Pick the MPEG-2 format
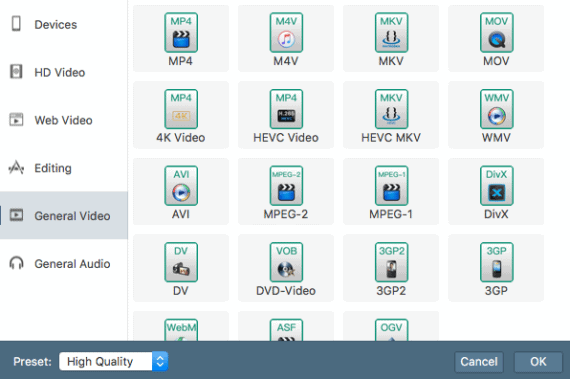The image size is (570, 379). click(x=286, y=191)
